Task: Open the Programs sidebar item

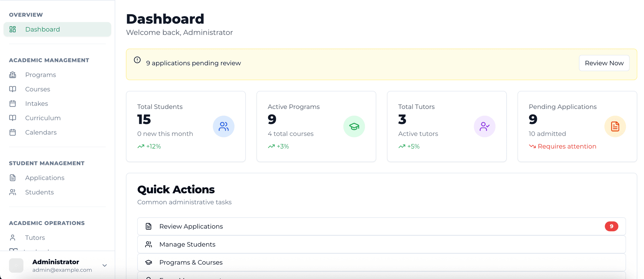Action: click(x=57, y=75)
